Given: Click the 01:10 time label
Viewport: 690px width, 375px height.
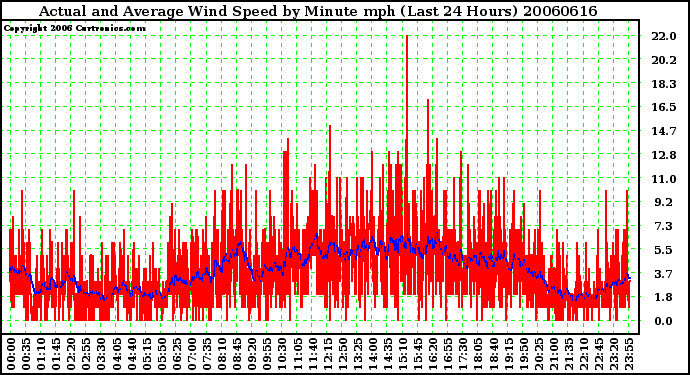Looking at the screenshot, I should [41, 354].
